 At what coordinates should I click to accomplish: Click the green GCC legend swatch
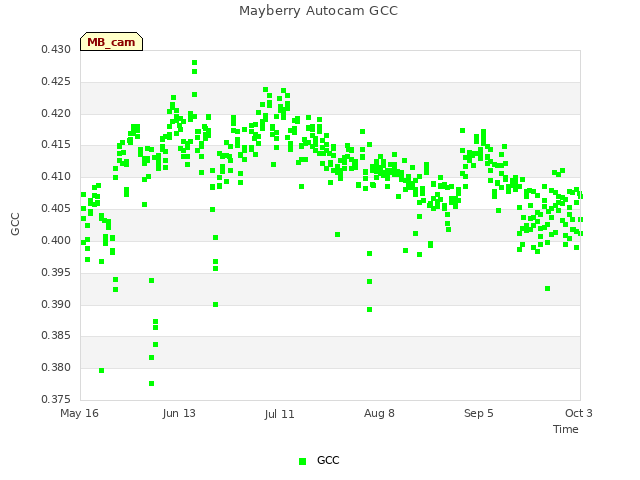click(302, 461)
